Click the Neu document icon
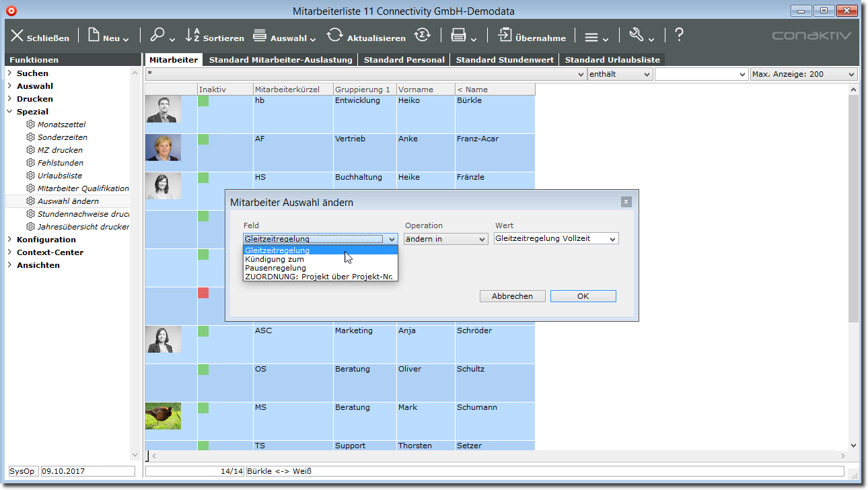The height and width of the screenshot is (490, 868). point(94,36)
